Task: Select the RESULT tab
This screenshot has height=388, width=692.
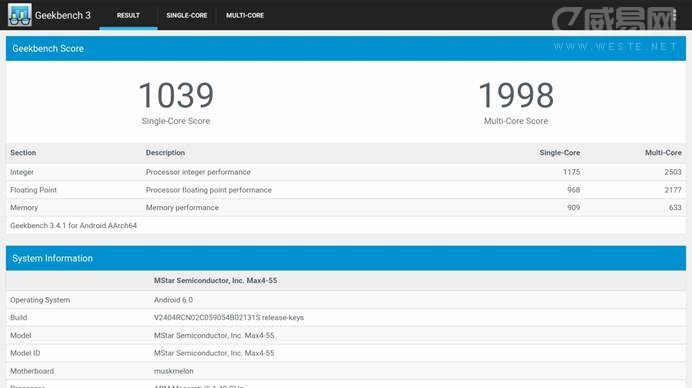Action: point(128,15)
